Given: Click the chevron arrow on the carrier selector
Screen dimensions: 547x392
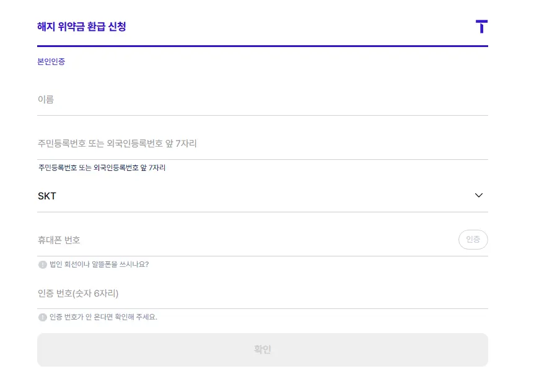Looking at the screenshot, I should click(478, 195).
